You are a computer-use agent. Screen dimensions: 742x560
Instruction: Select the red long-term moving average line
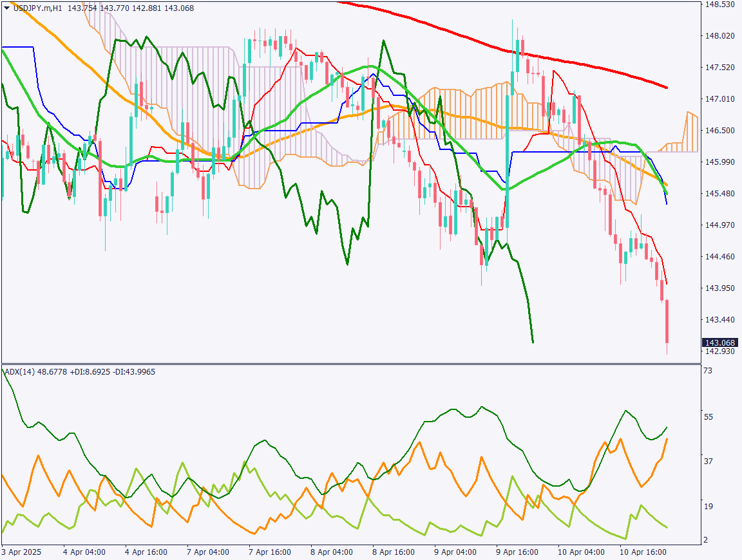coord(580,64)
